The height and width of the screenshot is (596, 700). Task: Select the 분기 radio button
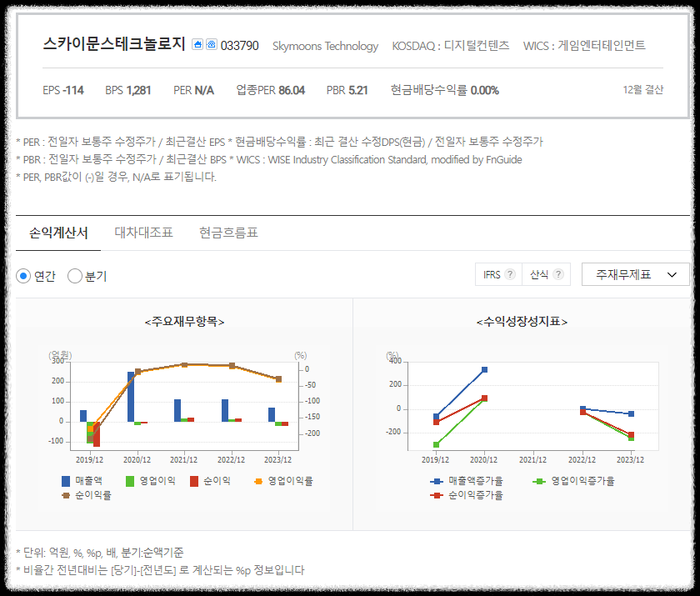(74, 276)
